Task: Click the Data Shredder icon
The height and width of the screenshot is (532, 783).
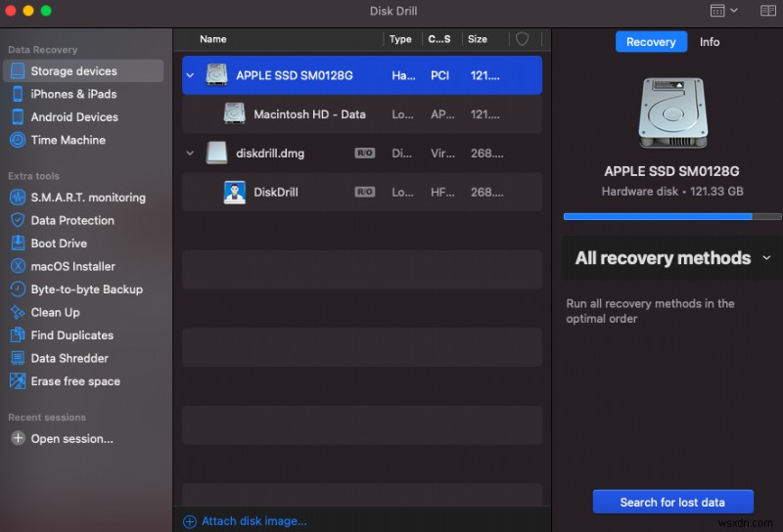Action: (18, 358)
